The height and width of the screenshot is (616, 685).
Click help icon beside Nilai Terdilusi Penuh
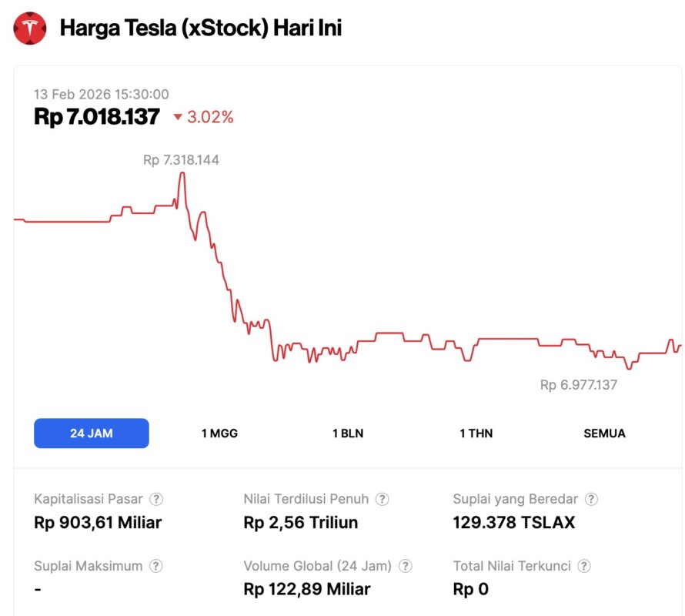382,499
